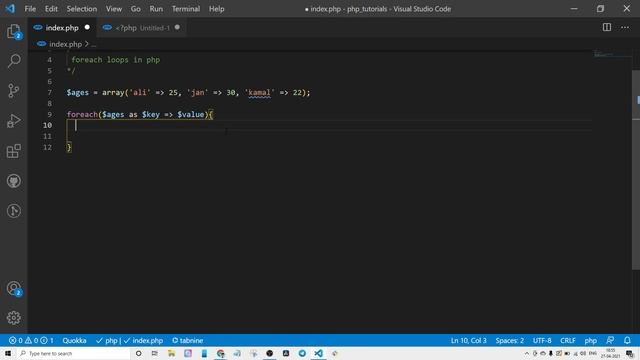Open the Help menu
Screen dimensions: 640x360
(217, 9)
